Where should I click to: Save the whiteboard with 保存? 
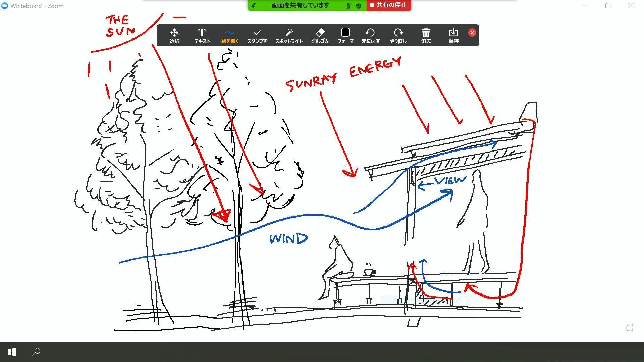(453, 36)
